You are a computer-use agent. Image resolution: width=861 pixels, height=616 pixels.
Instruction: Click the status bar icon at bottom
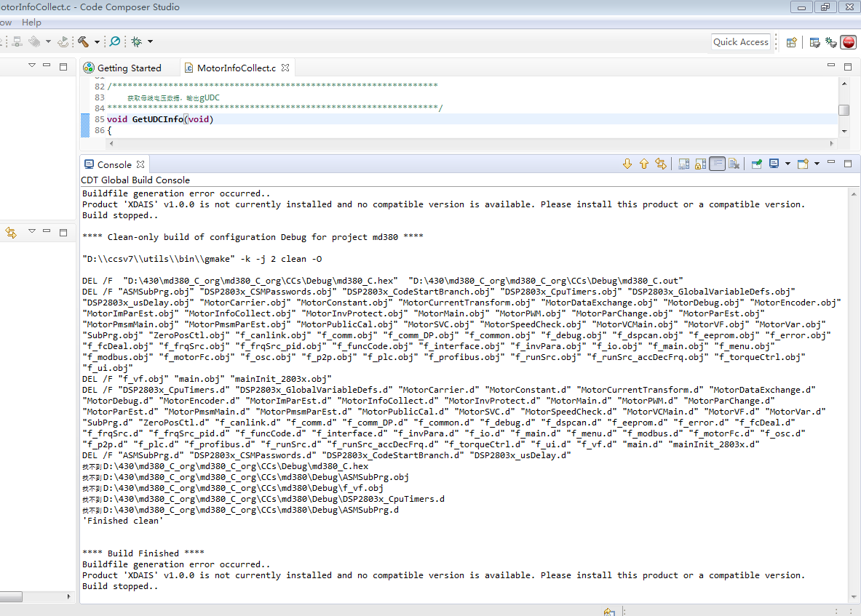(x=608, y=612)
